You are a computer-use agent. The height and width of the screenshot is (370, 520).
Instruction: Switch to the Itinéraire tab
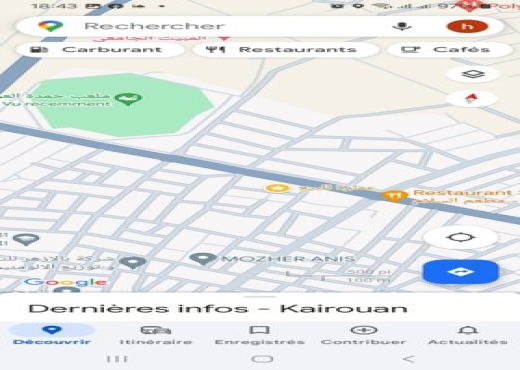(x=156, y=335)
